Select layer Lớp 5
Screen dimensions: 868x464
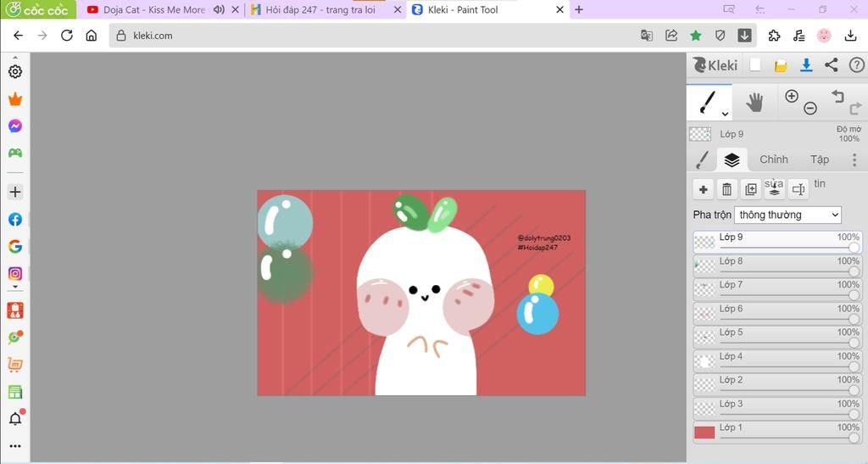pyautogui.click(x=777, y=338)
